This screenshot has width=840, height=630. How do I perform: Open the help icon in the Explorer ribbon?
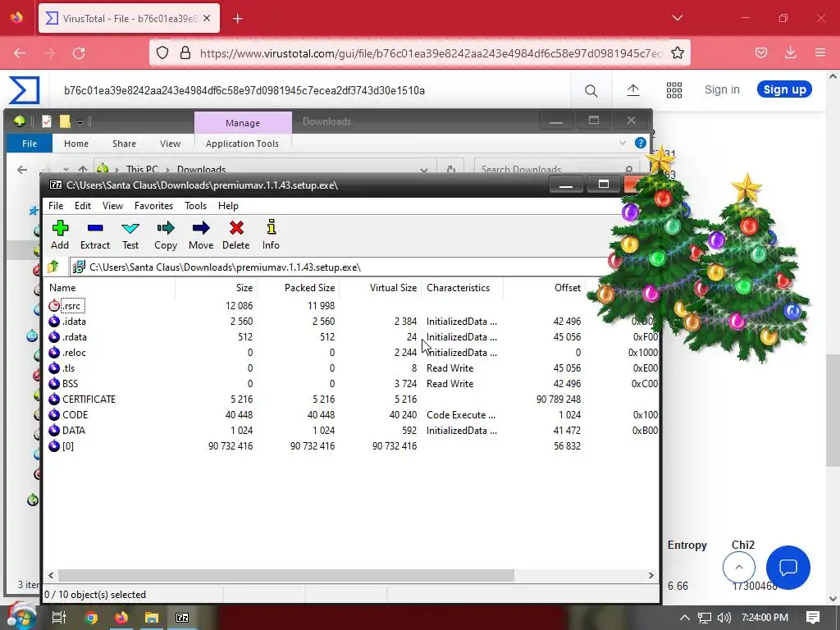point(640,143)
